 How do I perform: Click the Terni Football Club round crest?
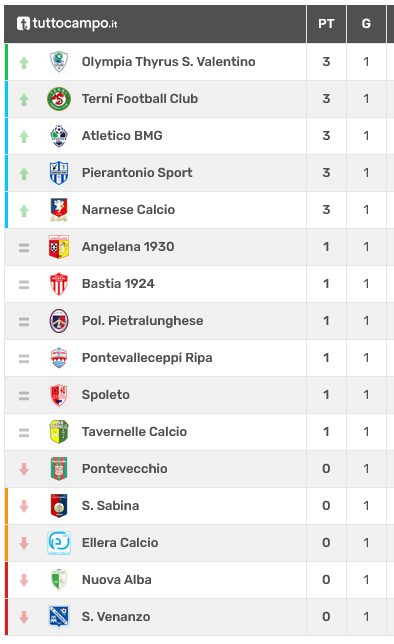59,99
